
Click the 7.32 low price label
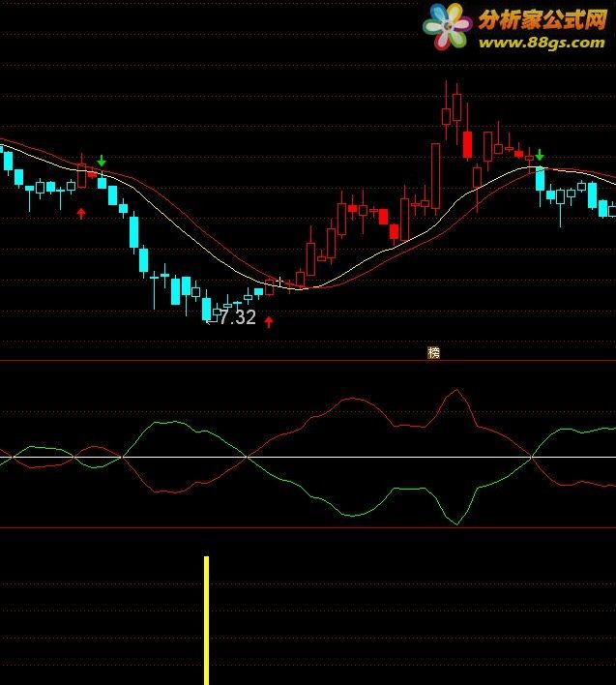pyautogui.click(x=237, y=317)
